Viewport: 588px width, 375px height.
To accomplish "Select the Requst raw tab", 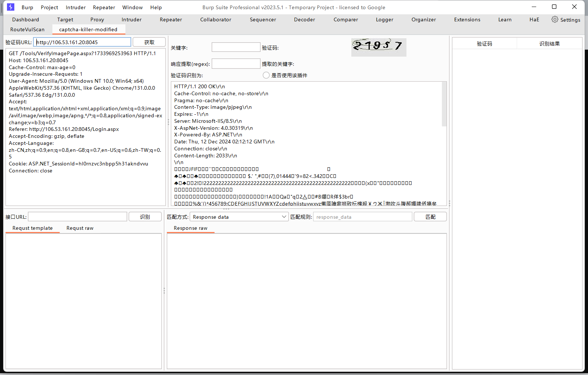I will [80, 228].
